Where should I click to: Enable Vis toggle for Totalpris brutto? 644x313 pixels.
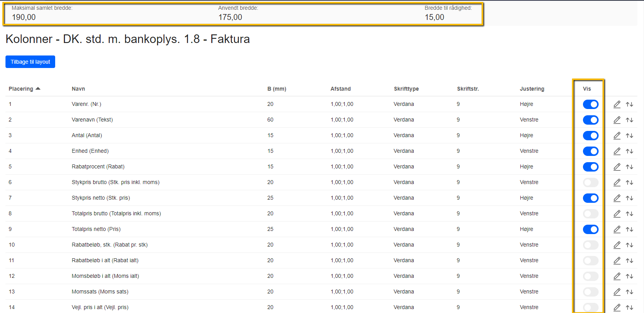tap(590, 214)
